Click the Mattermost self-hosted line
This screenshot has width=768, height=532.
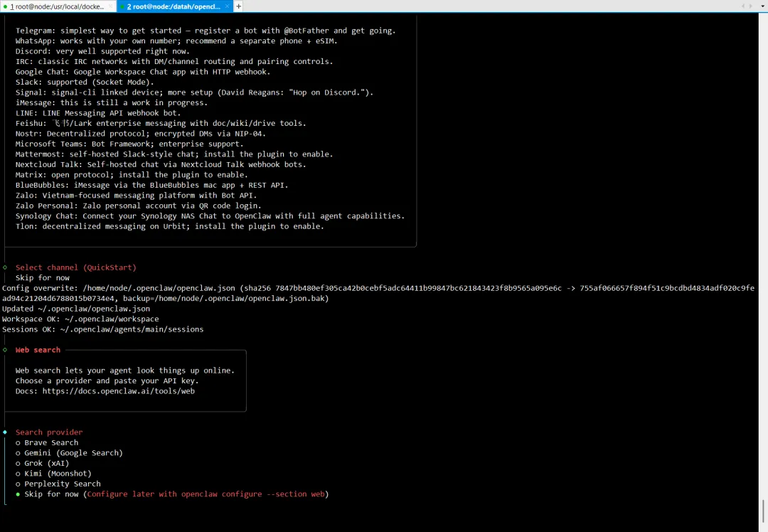point(174,154)
